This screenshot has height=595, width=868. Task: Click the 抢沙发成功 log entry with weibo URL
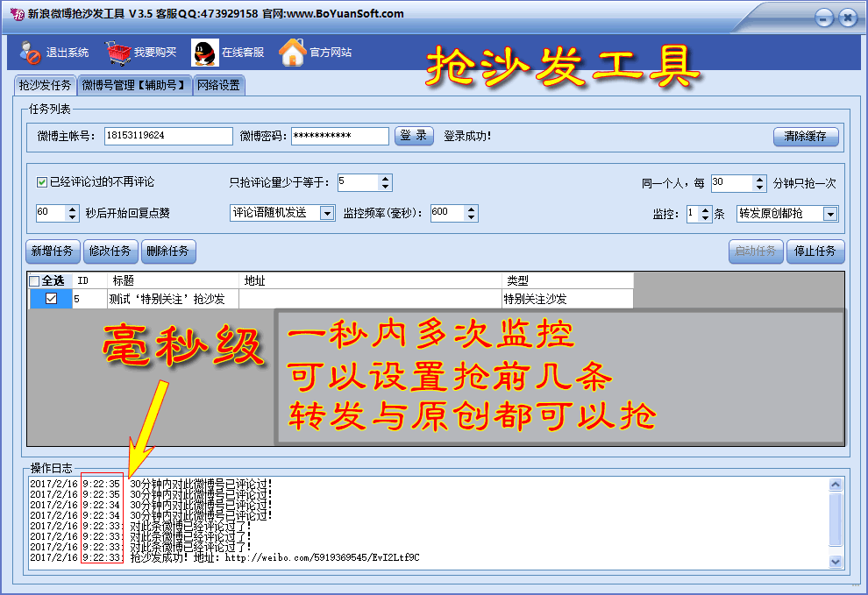click(x=224, y=557)
